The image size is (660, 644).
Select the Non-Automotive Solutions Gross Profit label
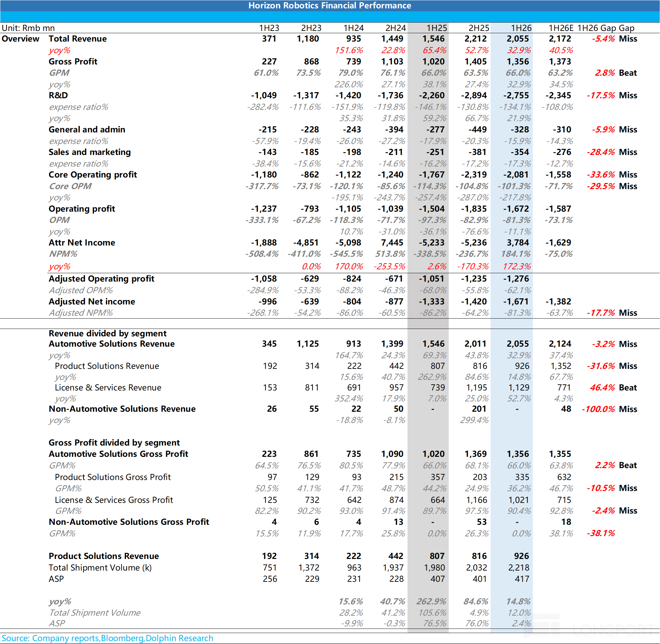[129, 522]
